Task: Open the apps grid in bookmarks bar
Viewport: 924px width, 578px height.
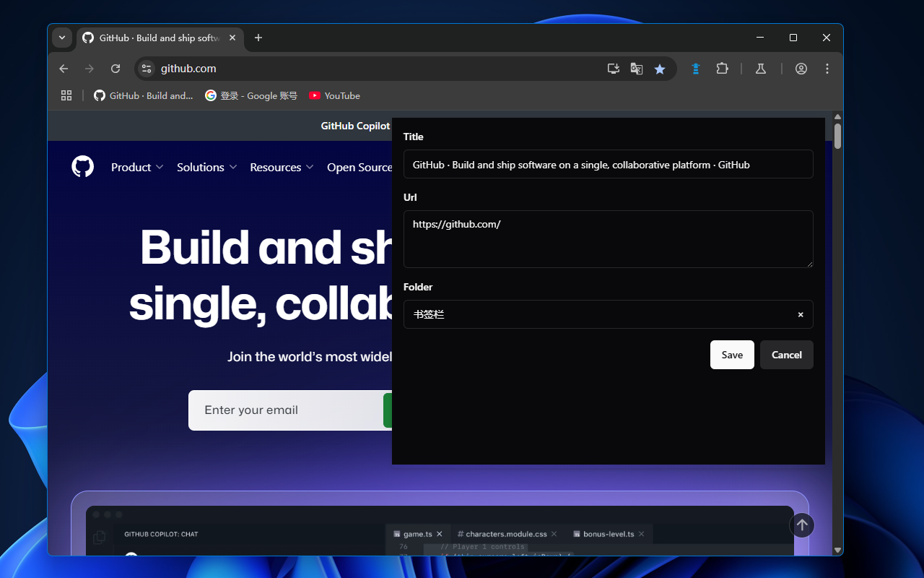Action: coord(66,95)
